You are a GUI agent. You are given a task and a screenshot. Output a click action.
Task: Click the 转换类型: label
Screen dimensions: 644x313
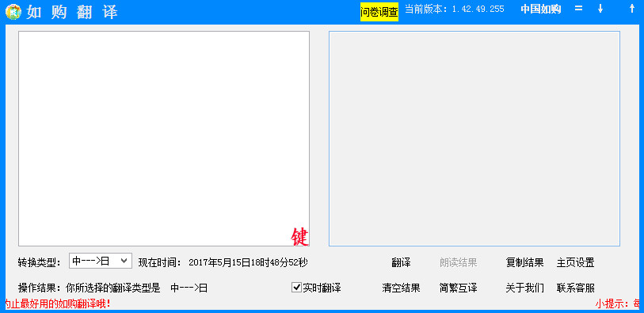point(40,262)
